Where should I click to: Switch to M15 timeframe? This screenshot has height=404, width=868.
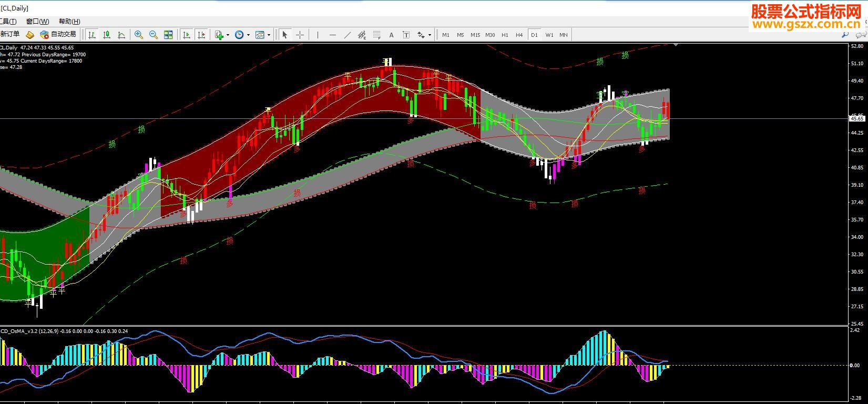(x=475, y=35)
